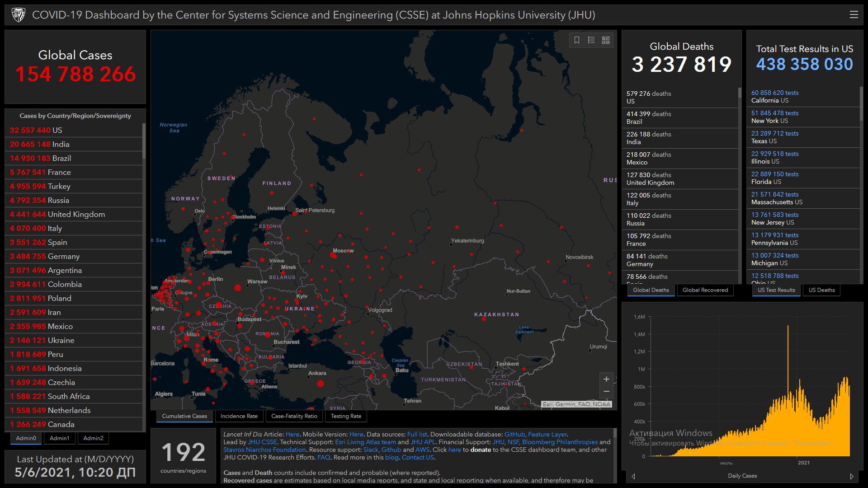Open the basemap gallery grid icon
868x488 pixels.
[x=606, y=40]
